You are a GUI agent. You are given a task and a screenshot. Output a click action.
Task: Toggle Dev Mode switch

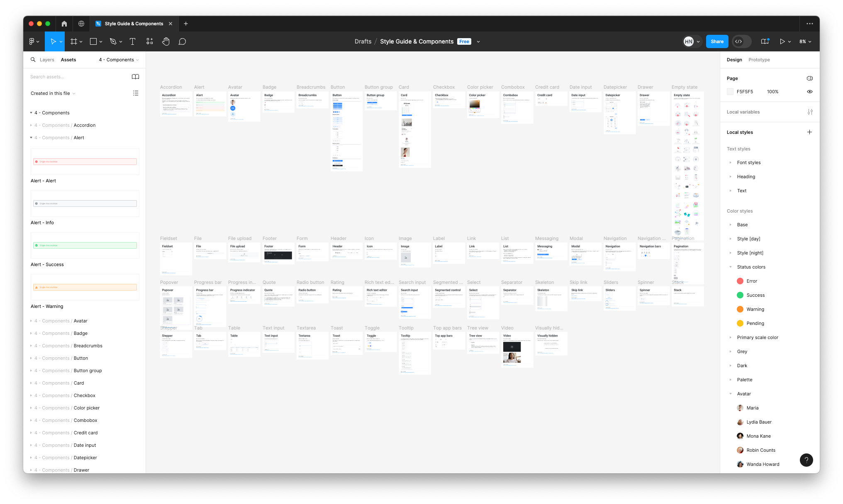click(x=742, y=41)
